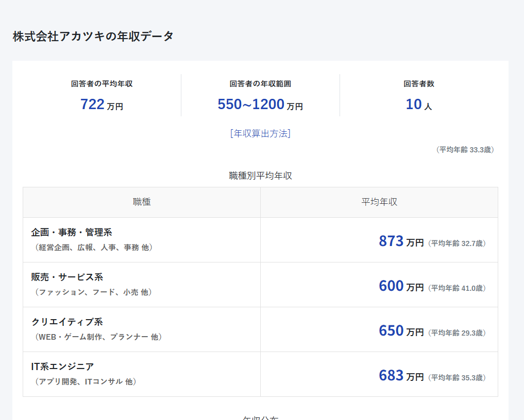
Task: Select the 職種別平均年収 table title
Action: pos(260,176)
